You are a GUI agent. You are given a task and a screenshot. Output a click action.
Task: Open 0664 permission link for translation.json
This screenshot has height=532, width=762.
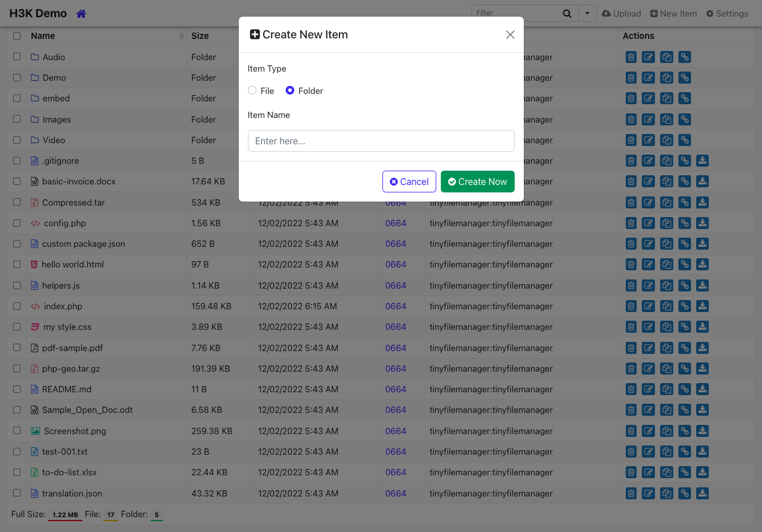pos(396,494)
